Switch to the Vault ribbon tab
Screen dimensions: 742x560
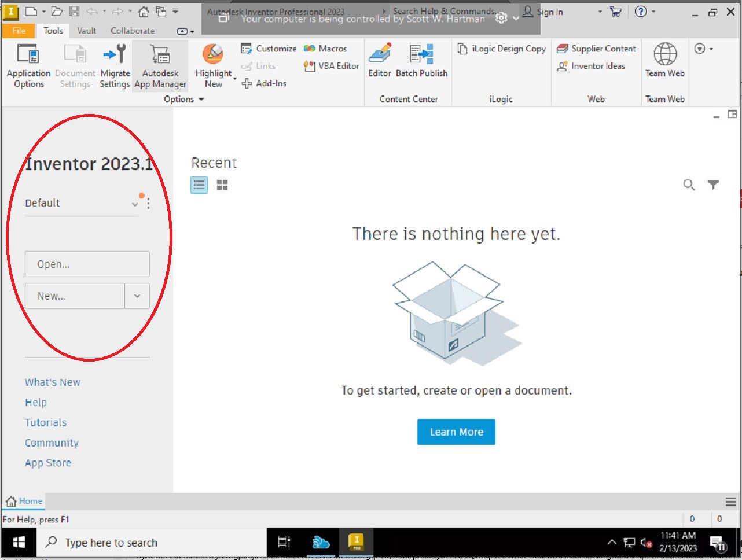[x=86, y=31]
